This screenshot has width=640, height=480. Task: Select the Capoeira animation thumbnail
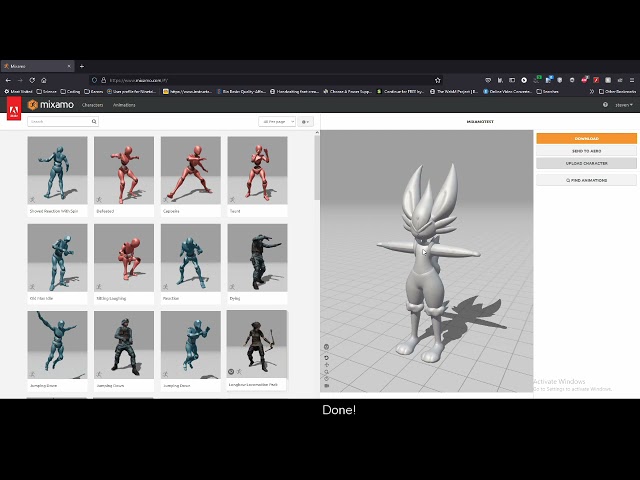click(x=191, y=170)
